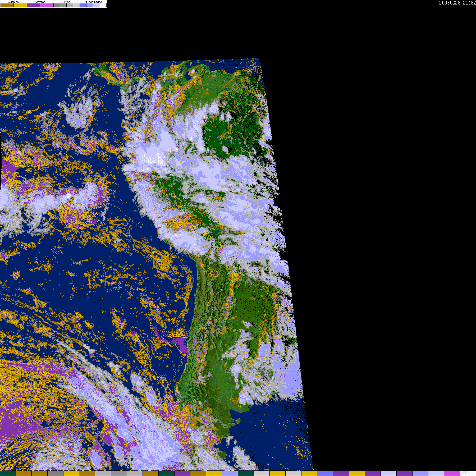The image size is (476, 476).
Task: Choose the darkest blue Multicamadas legend swatch
Action: 83,5
